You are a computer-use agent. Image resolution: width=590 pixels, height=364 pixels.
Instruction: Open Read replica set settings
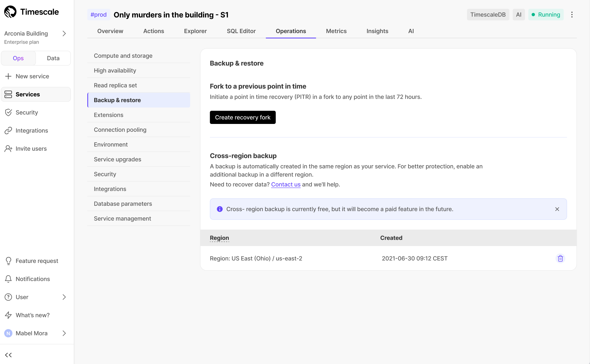pyautogui.click(x=139, y=85)
